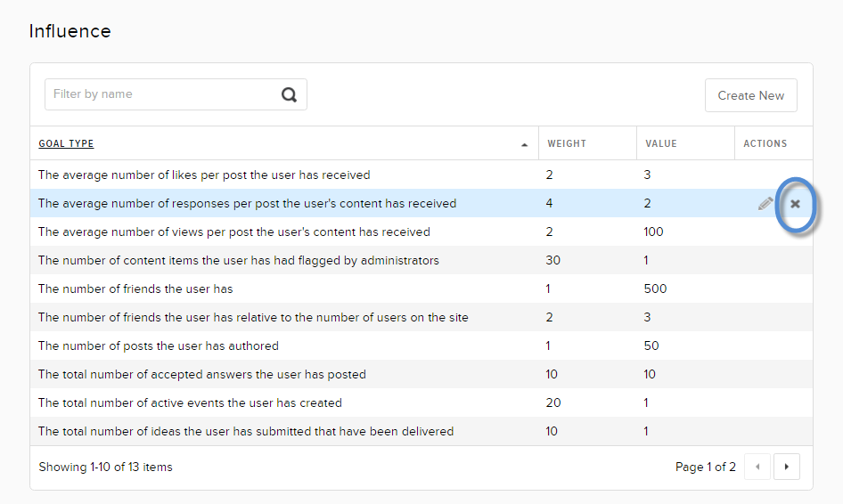Viewport: 843px width, 504px height.
Task: Click the search magnifier icon
Action: coord(289,95)
